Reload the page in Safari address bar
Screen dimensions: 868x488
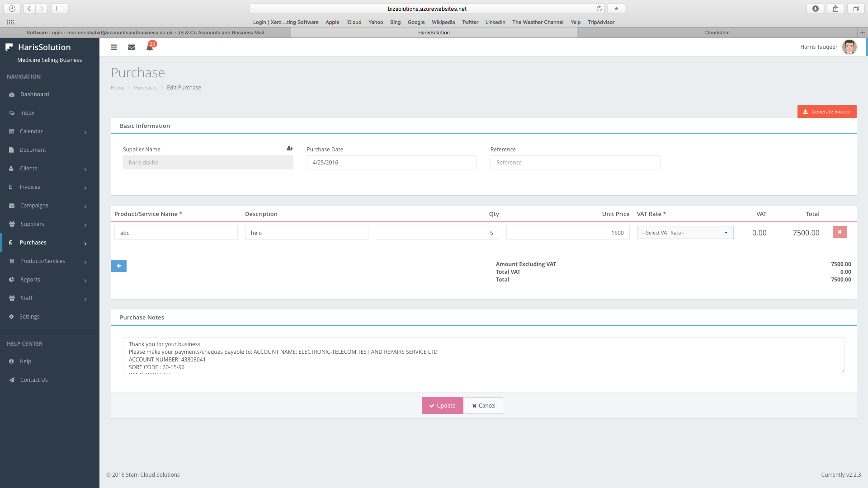599,9
